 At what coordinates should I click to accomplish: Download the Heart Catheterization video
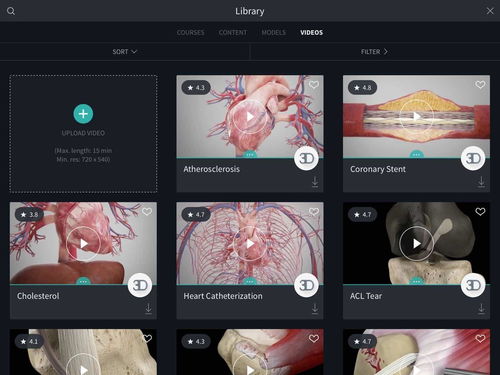point(315,309)
